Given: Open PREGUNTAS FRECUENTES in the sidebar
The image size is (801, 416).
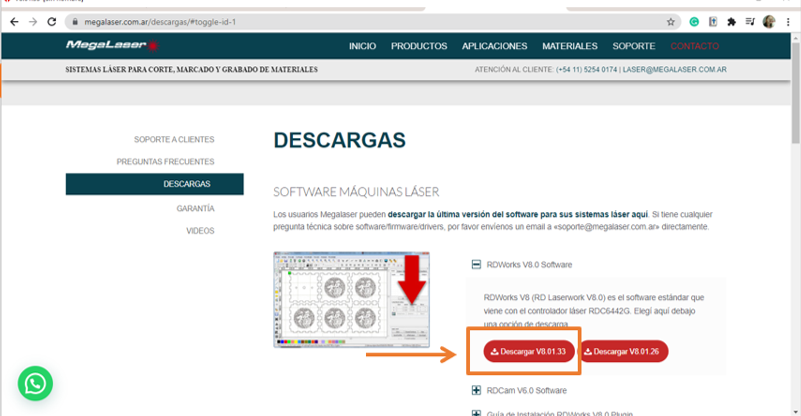Looking at the screenshot, I should point(166,161).
